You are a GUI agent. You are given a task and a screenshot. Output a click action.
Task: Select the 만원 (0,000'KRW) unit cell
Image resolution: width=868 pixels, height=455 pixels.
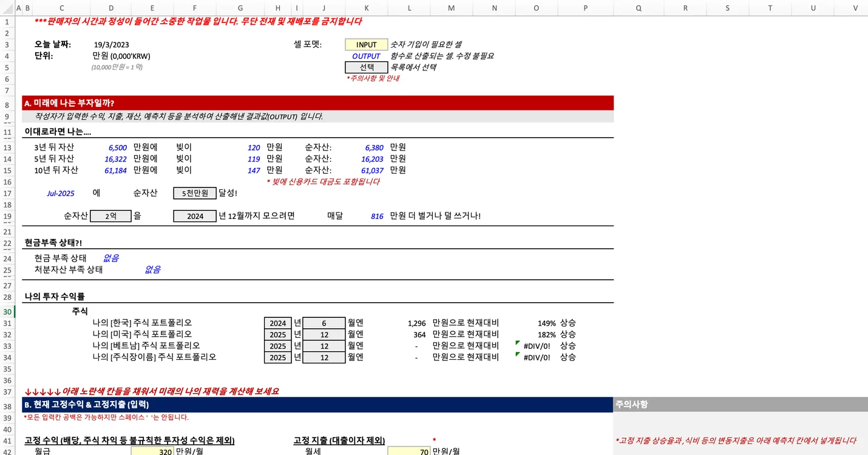(121, 56)
